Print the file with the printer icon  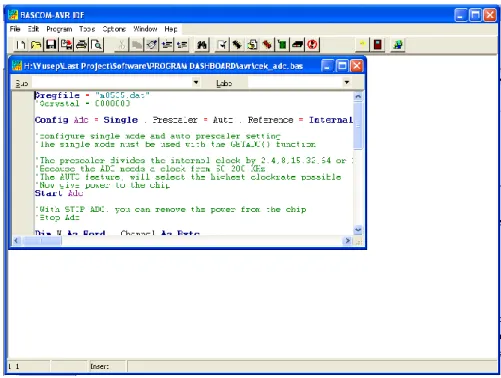click(81, 44)
